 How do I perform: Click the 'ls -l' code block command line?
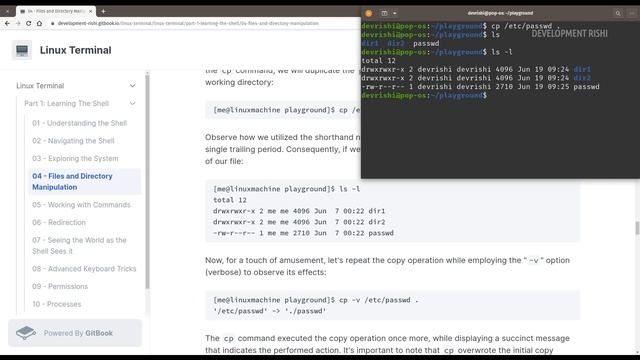(x=287, y=189)
